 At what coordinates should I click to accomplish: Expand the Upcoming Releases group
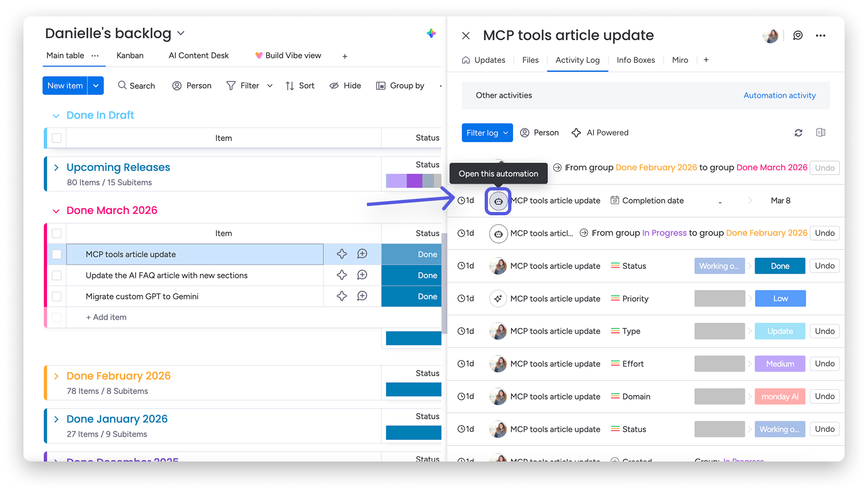coord(56,168)
